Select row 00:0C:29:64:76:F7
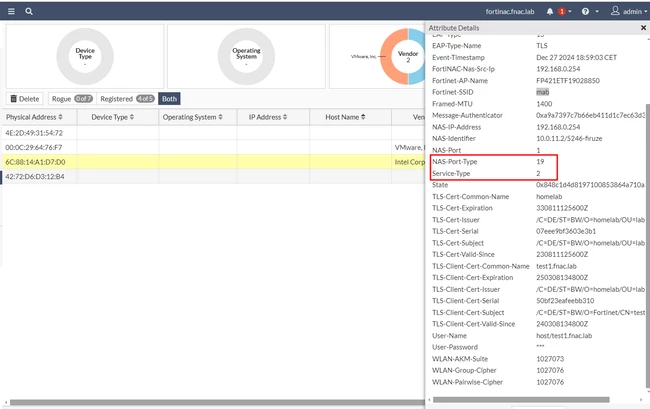This screenshot has height=409, width=650. [213, 148]
